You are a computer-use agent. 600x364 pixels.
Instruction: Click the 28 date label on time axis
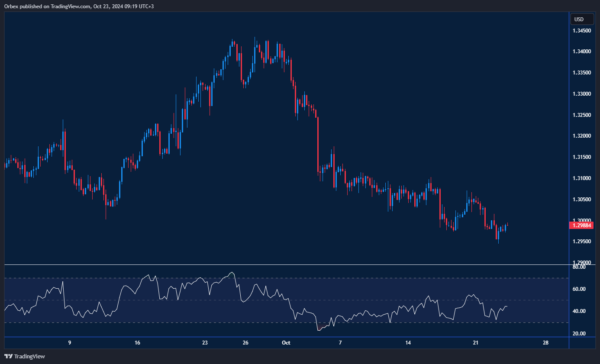click(x=545, y=343)
